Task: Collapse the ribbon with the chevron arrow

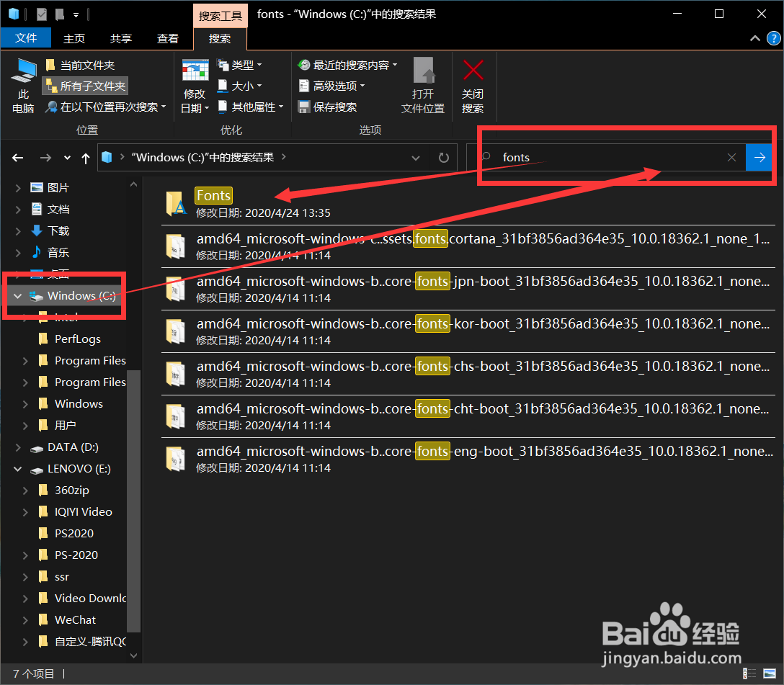Action: (x=755, y=38)
